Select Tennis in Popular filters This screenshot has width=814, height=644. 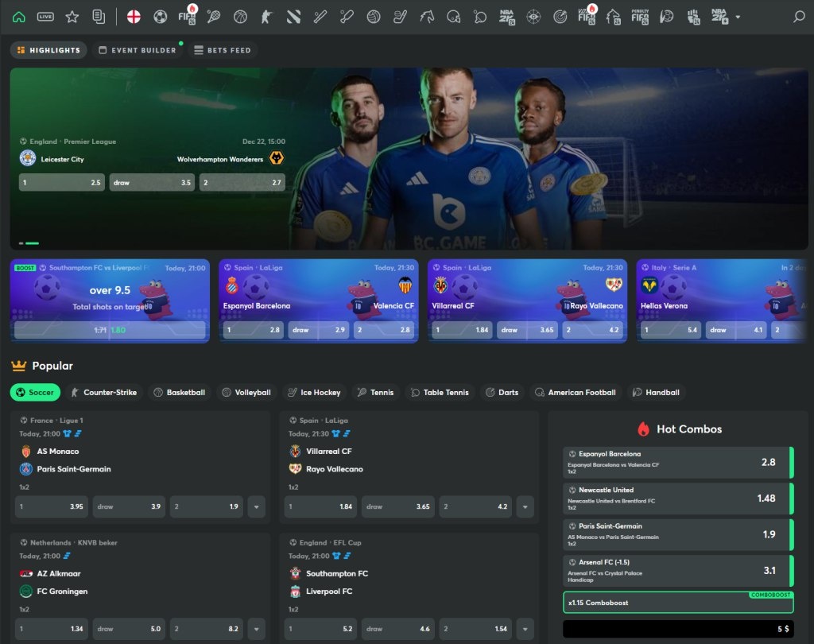point(376,392)
